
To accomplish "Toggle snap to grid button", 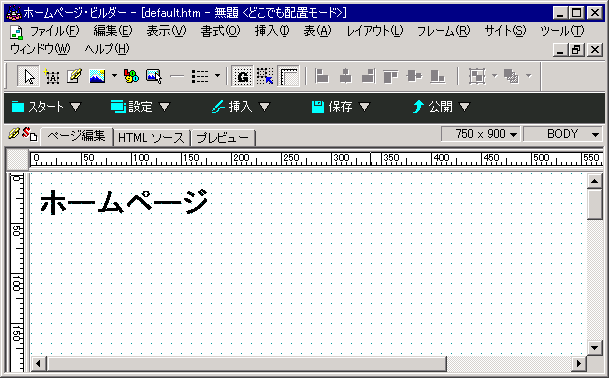I will pos(265,76).
